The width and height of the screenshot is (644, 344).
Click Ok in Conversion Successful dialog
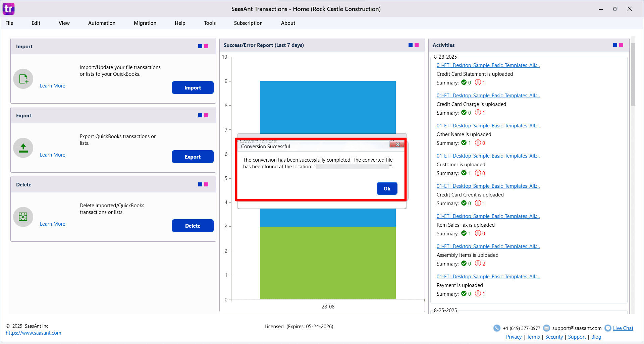point(387,188)
